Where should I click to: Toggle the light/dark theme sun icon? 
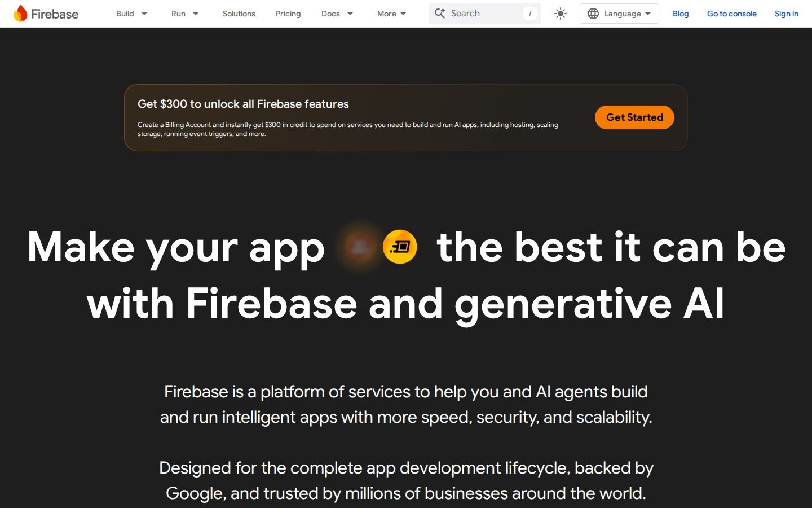pos(560,14)
